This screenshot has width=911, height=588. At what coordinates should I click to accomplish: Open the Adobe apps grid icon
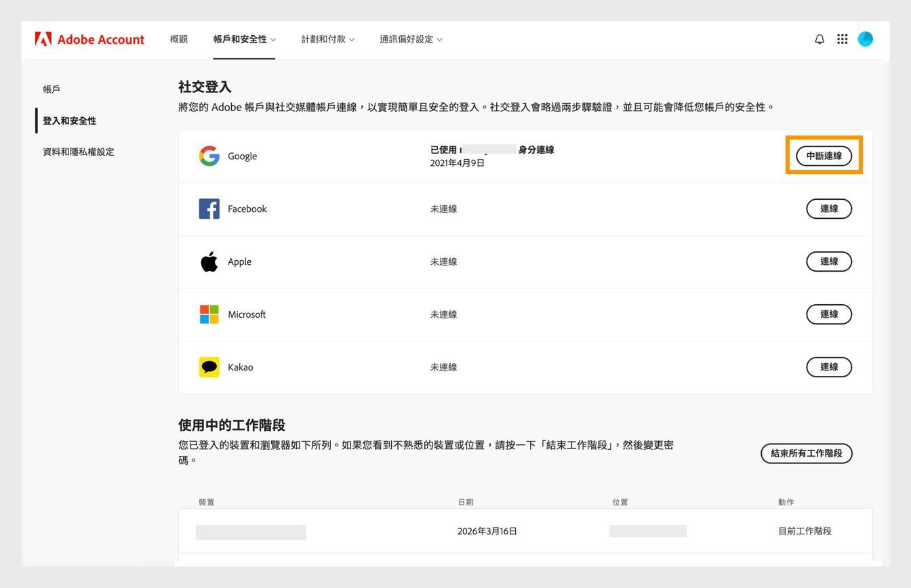(842, 39)
